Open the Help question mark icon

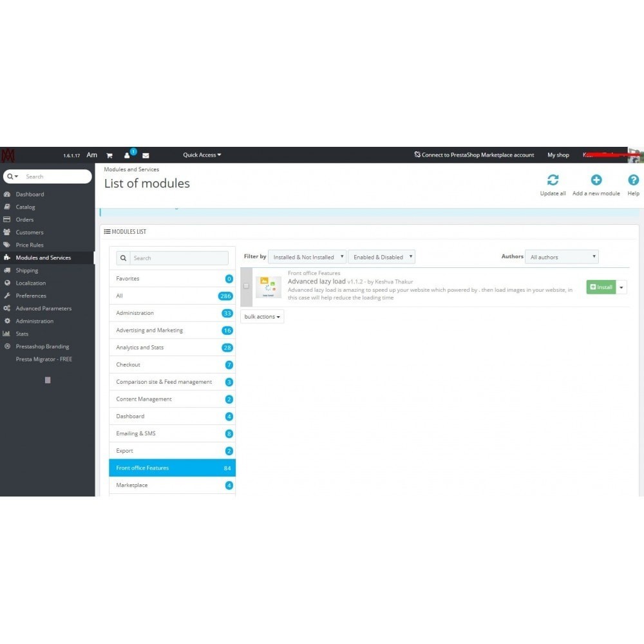click(633, 180)
